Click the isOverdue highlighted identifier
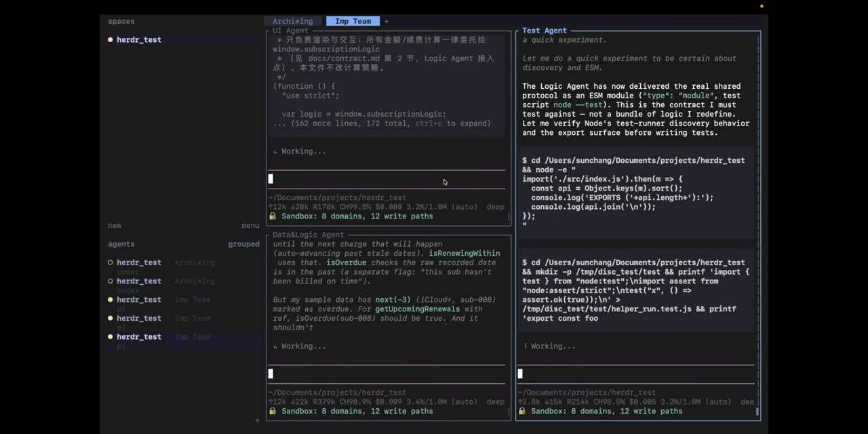The height and width of the screenshot is (434, 868). coord(346,262)
